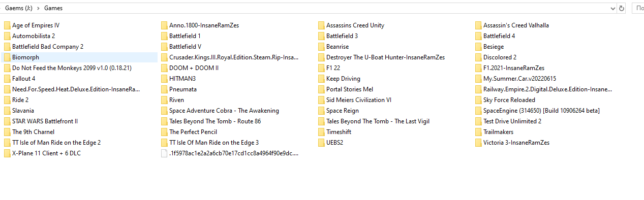
Task: Click the Assassins Creed Unity folder icon
Action: (321, 25)
